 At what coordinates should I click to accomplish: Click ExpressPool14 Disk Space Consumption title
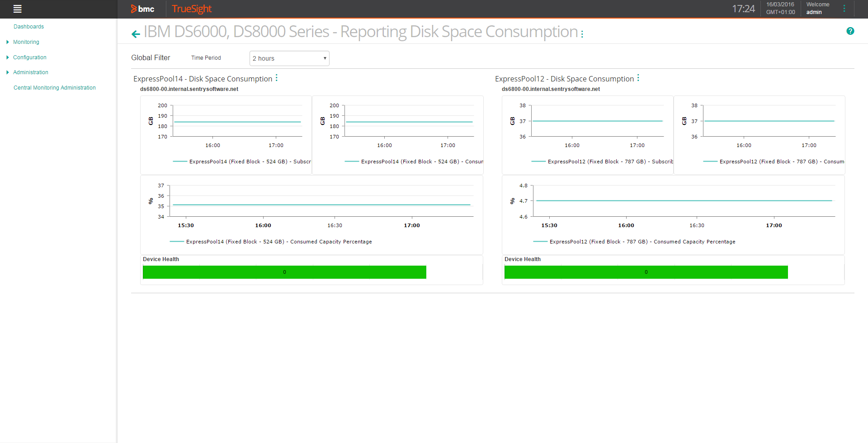(203, 79)
